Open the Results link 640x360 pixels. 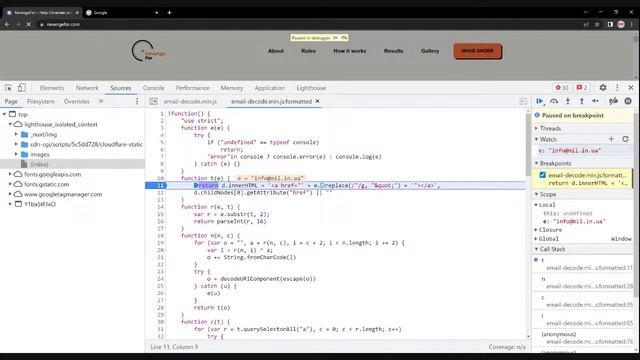point(393,51)
